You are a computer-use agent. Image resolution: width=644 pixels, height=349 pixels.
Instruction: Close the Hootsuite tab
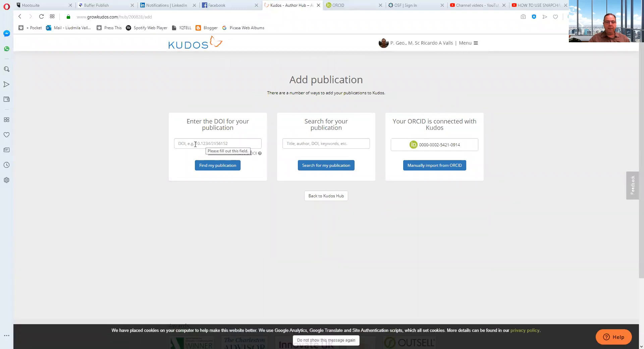tap(70, 5)
